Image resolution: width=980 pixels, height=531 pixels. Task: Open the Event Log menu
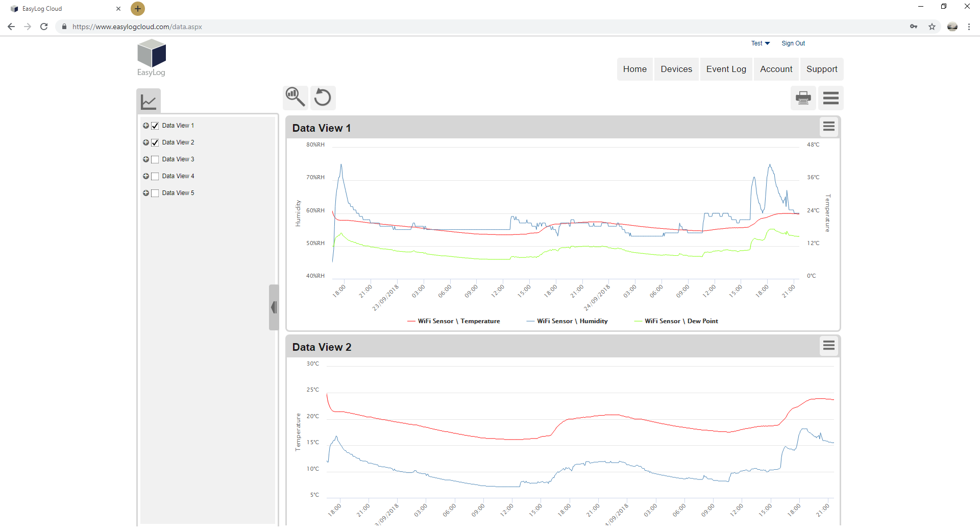726,69
